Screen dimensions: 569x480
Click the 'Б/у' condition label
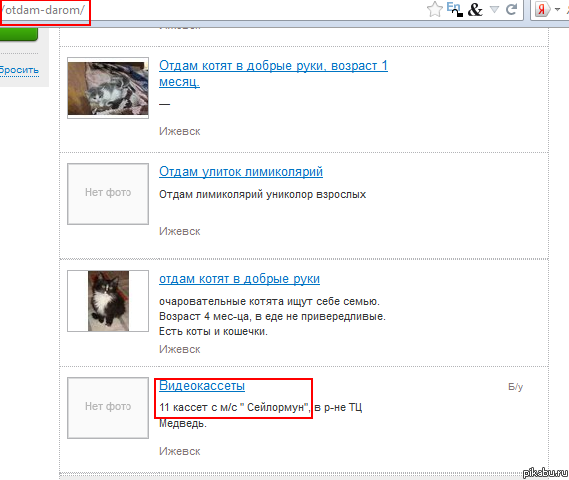point(515,387)
